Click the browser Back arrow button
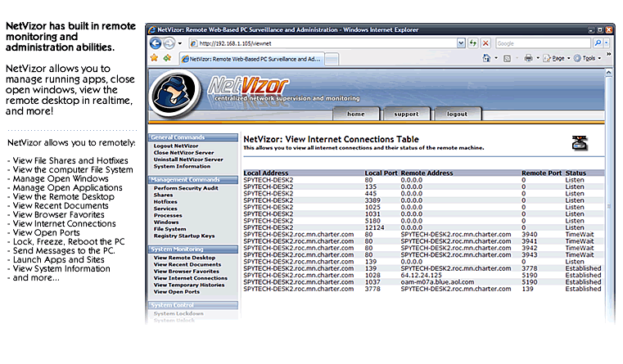The height and width of the screenshot is (364, 623). 156,43
